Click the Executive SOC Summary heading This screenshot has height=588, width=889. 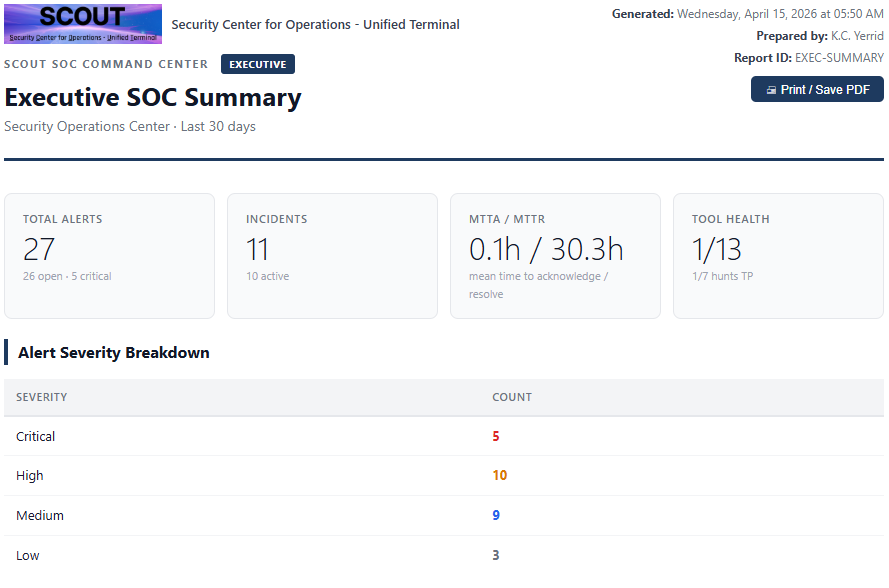point(153,98)
